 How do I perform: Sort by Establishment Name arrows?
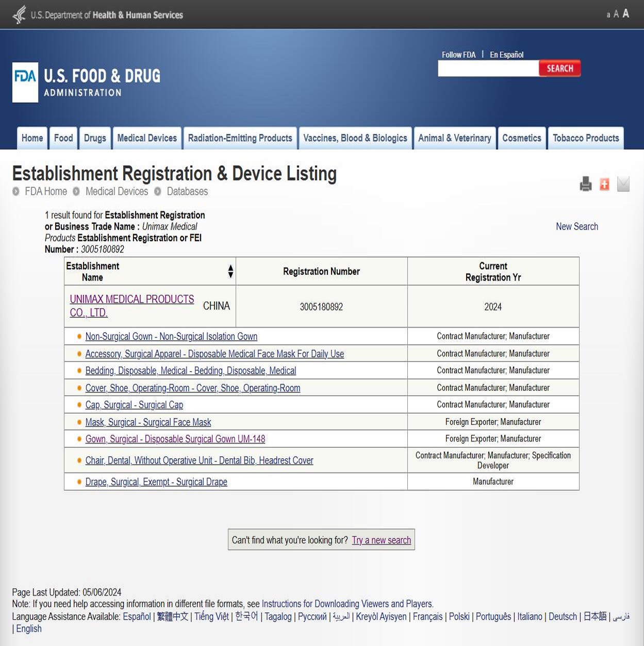point(230,271)
